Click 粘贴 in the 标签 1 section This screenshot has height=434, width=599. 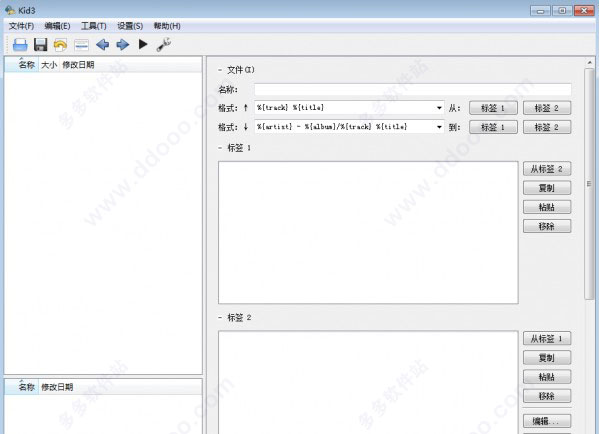pos(547,207)
